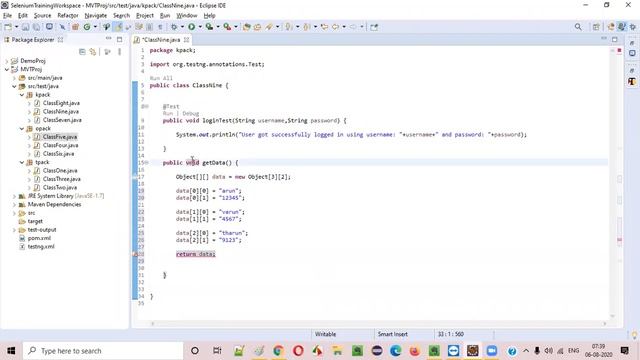This screenshot has height=360, width=640.
Task: Open Google Chrome from taskbar
Action: pos(278,351)
